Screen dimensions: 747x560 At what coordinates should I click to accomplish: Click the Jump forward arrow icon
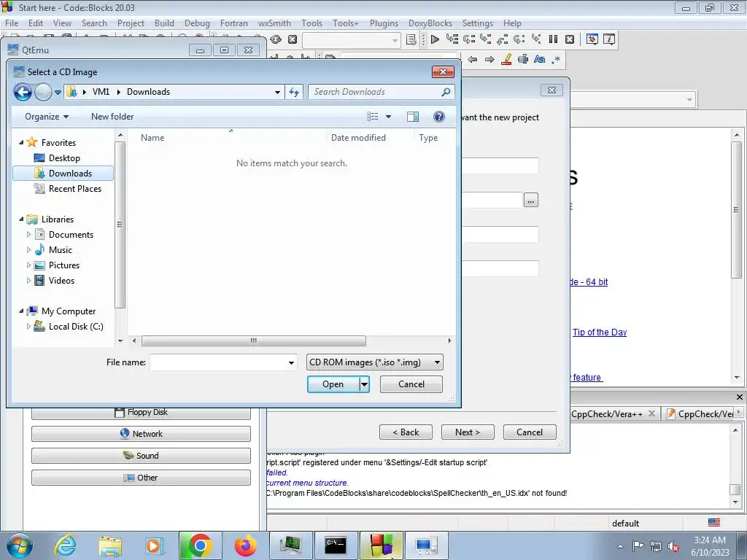pyautogui.click(x=489, y=60)
